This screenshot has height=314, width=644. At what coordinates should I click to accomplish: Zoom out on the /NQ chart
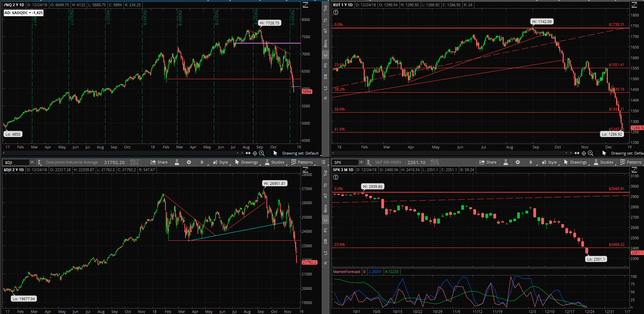point(268,153)
